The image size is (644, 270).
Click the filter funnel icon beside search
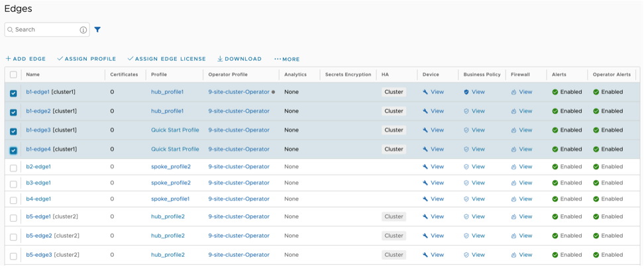(x=97, y=30)
